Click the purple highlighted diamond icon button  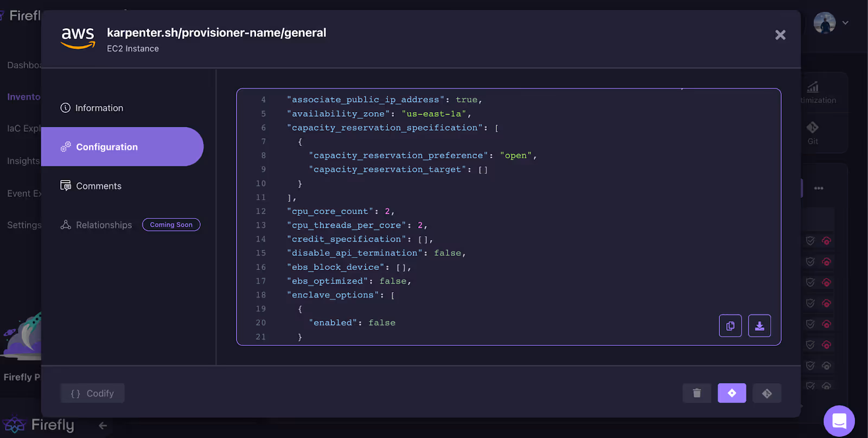point(732,393)
